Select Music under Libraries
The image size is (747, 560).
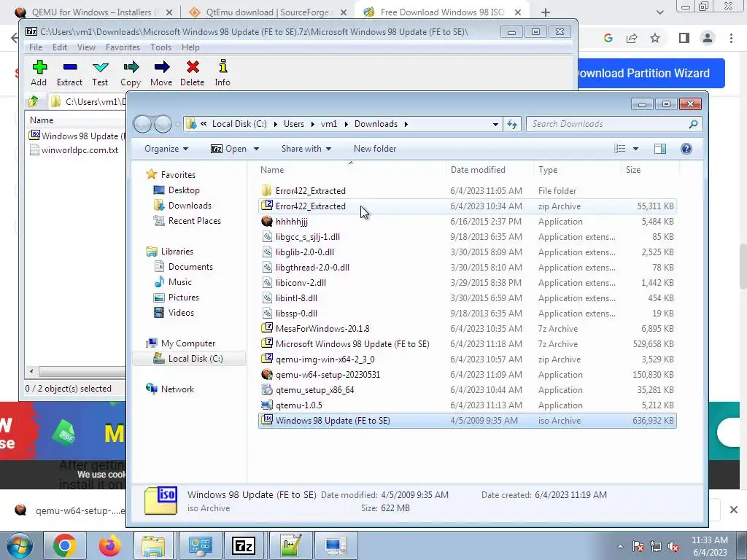pos(172,282)
